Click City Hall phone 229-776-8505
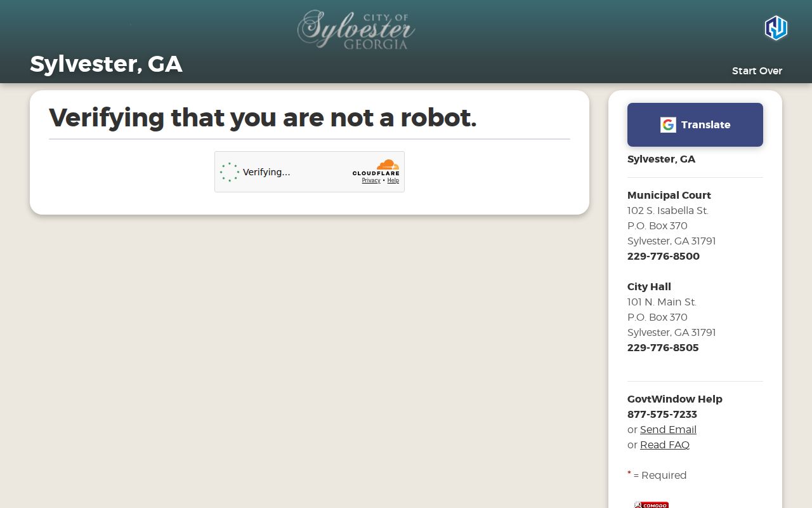The image size is (812, 508). click(x=663, y=348)
